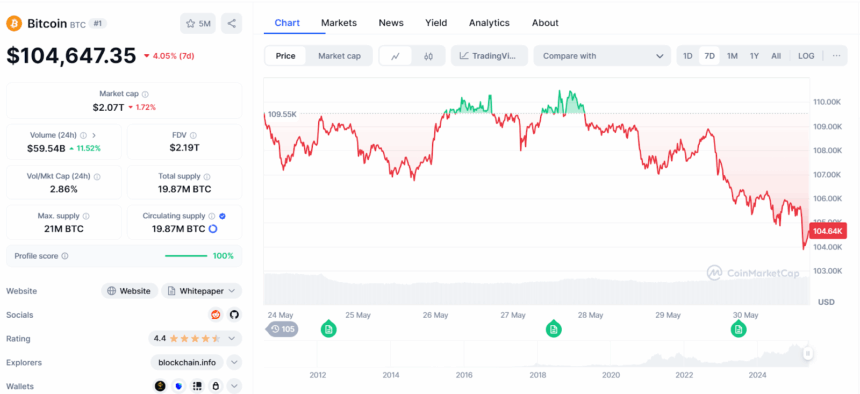Open the Analytics tab
This screenshot has height=394, width=860.
coord(489,23)
